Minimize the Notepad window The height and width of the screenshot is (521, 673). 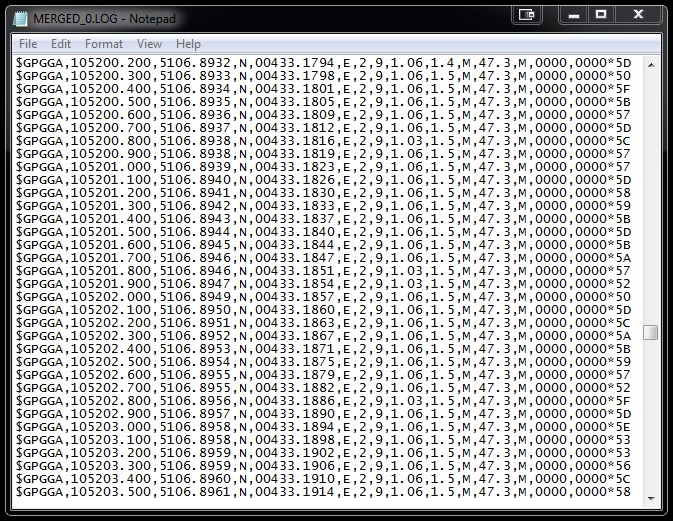574,15
